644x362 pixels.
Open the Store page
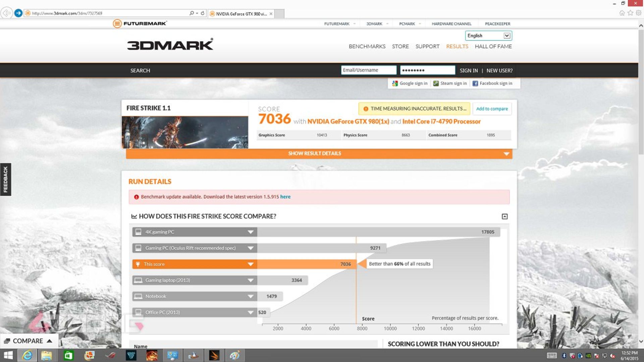coord(400,47)
